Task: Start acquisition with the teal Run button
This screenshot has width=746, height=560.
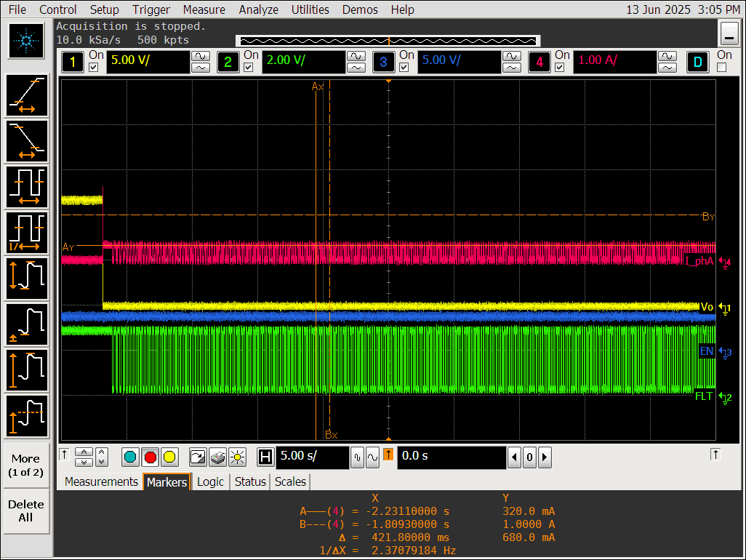Action: click(x=130, y=457)
